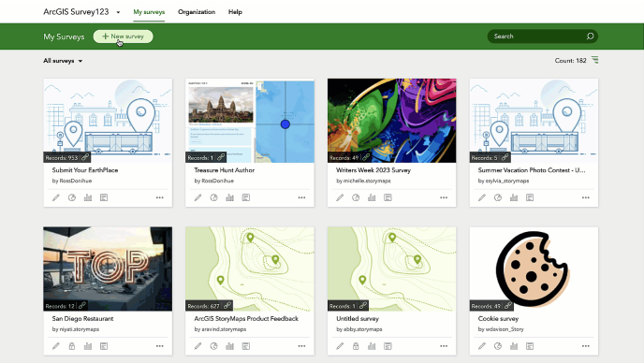The height and width of the screenshot is (363, 644).
Task: Edit the Summer Vacation Photo Contest survey
Action: tap(482, 197)
